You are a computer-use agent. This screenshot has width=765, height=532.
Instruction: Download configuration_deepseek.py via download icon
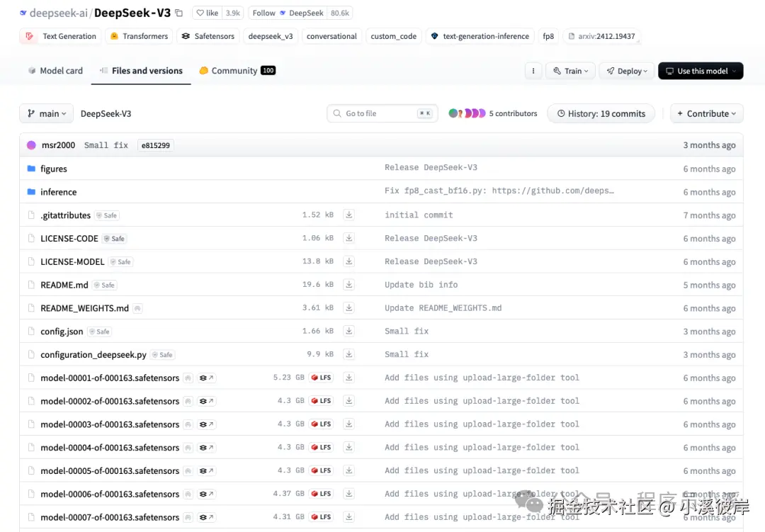[x=348, y=354]
